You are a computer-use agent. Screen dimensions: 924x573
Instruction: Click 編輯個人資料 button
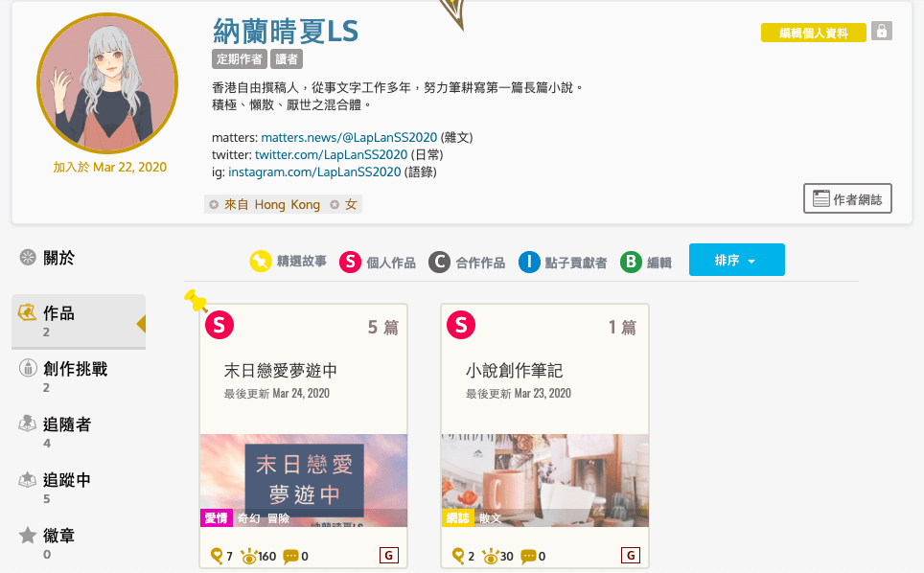[x=814, y=33]
